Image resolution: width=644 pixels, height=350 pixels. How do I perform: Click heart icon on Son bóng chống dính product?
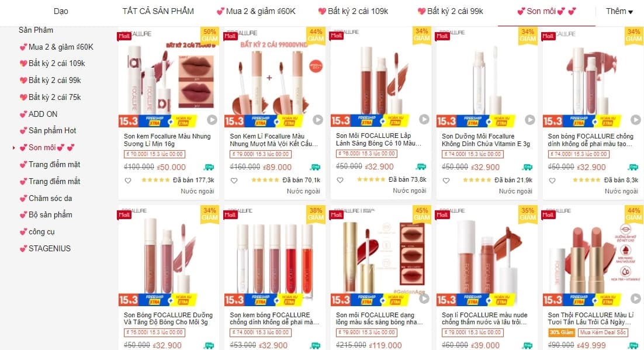[x=552, y=181]
